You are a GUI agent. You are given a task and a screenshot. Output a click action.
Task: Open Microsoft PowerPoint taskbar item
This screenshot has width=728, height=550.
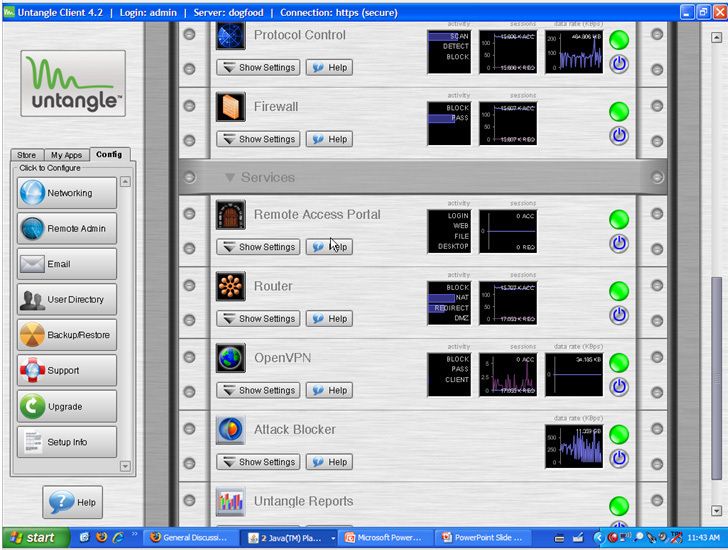point(384,537)
